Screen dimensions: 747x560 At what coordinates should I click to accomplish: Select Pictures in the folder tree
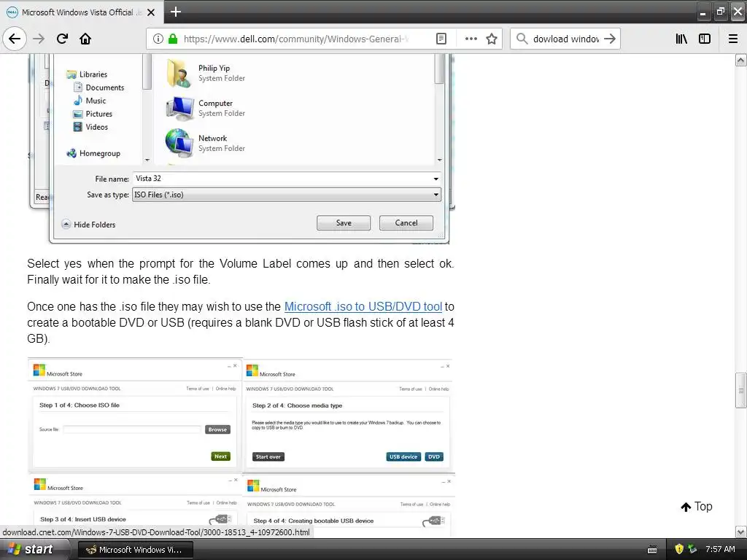(x=93, y=114)
